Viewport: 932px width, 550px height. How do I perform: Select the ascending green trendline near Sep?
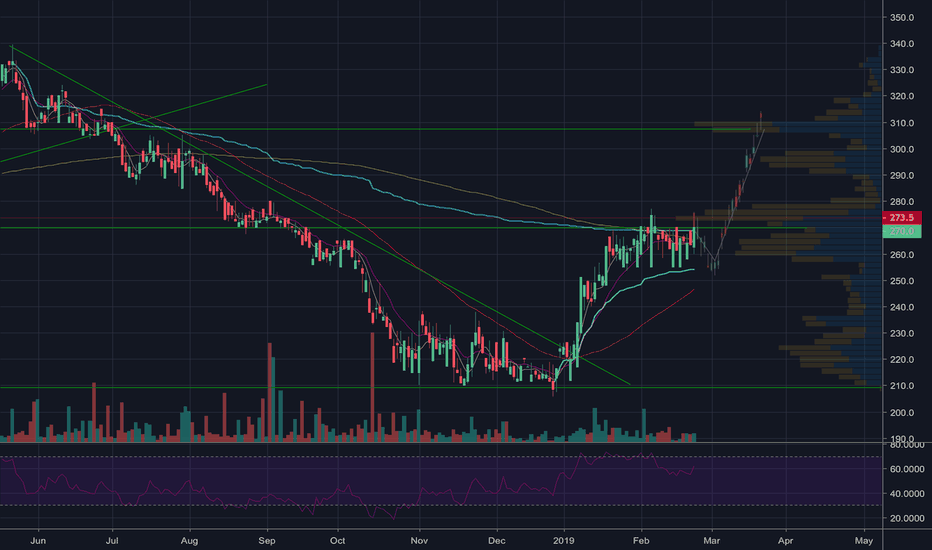point(134,122)
